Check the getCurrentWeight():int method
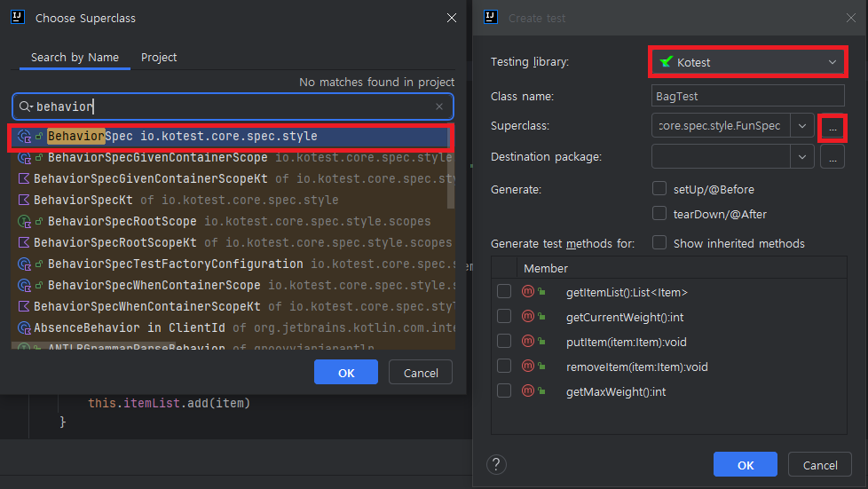Image resolution: width=868 pixels, height=489 pixels. coord(504,316)
